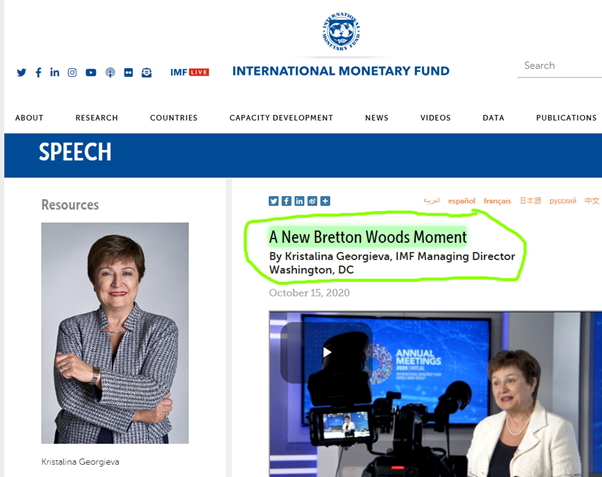Open more sharing options plus icon

pos(325,201)
